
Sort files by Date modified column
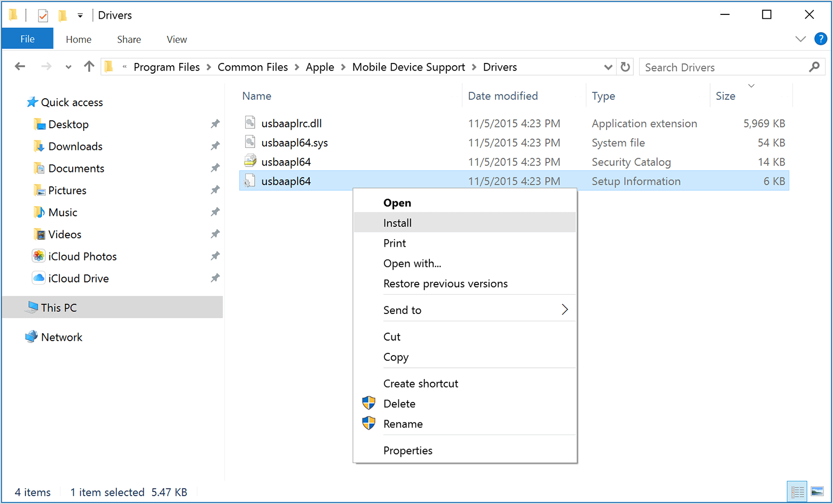[x=502, y=96]
